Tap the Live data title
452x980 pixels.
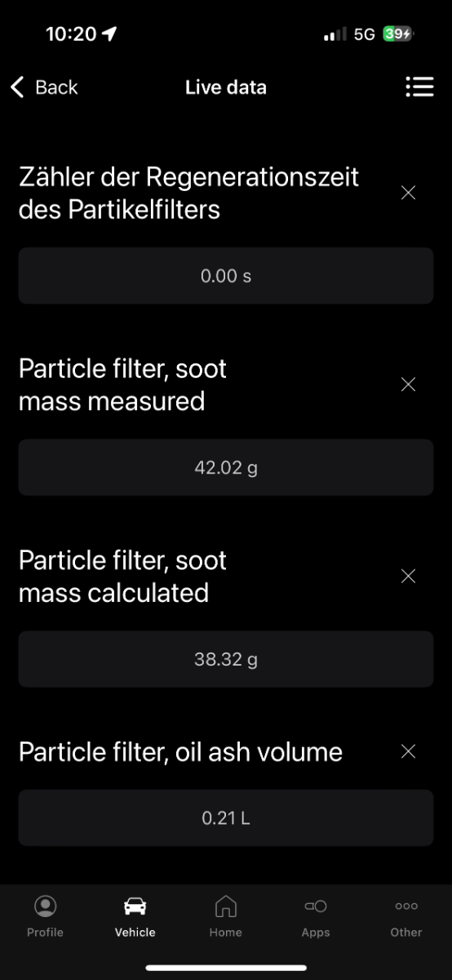pos(226,87)
